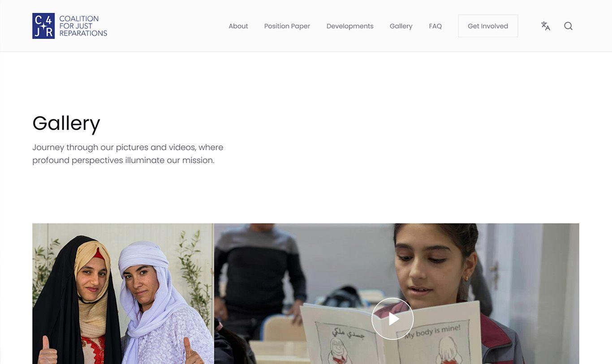The height and width of the screenshot is (364, 612).
Task: Open the language translate icon
Action: pos(545,26)
